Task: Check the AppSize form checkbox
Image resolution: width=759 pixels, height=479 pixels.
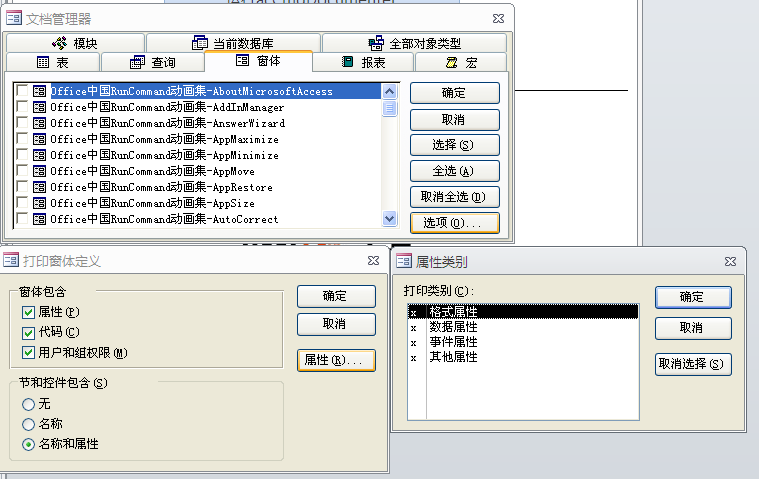Action: (x=22, y=202)
